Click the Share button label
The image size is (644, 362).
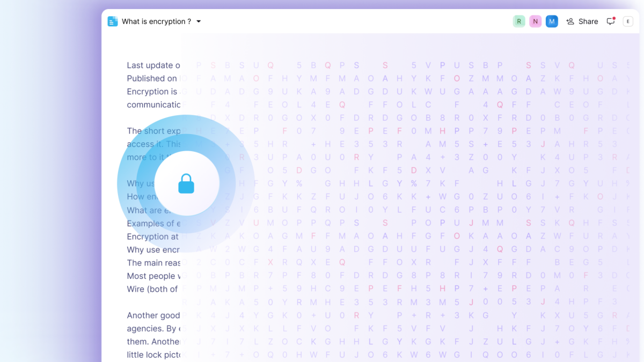(588, 21)
